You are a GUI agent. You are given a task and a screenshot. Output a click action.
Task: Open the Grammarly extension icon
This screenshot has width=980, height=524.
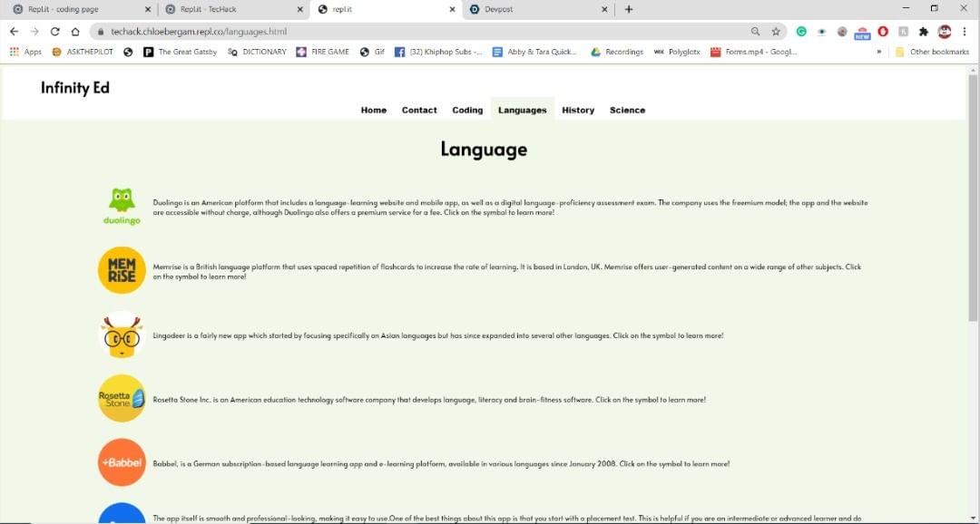[801, 31]
